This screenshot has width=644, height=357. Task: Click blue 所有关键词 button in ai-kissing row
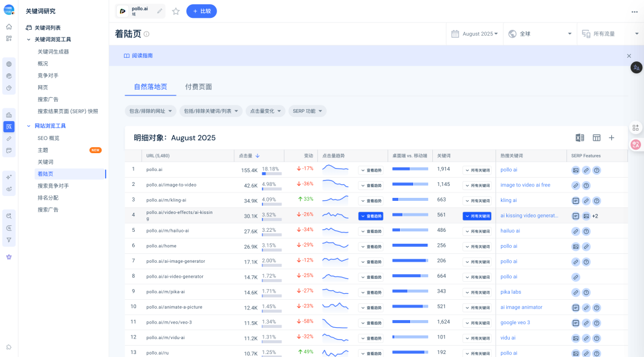pyautogui.click(x=477, y=216)
